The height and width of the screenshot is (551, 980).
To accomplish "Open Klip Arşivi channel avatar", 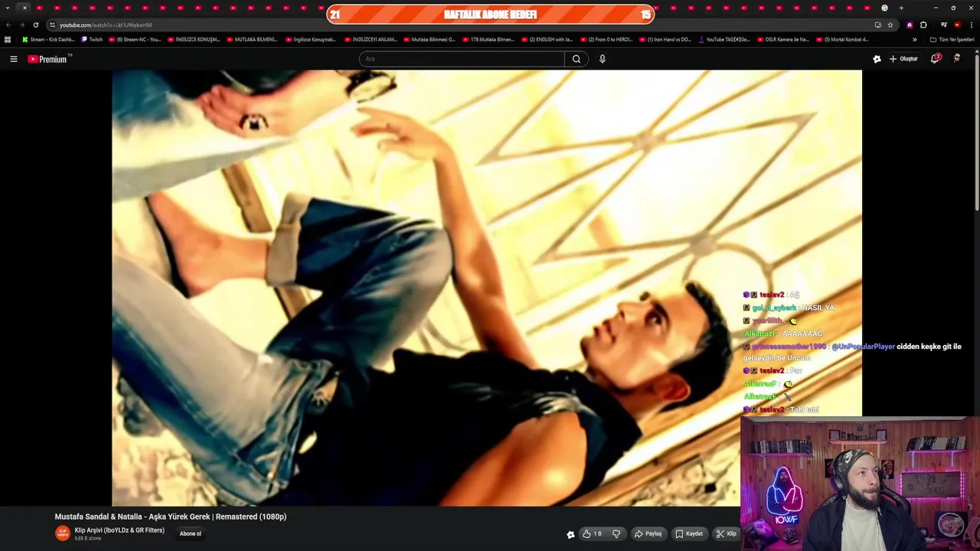I will [62, 533].
